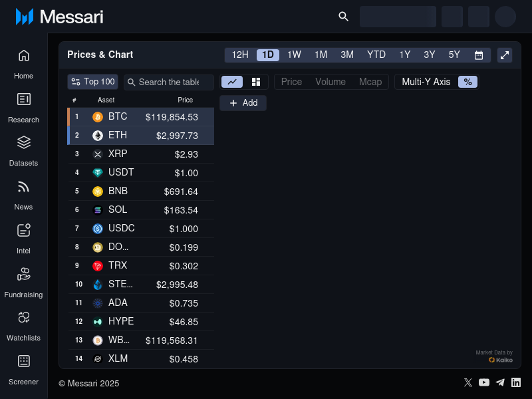532x399 pixels.
Task: Select the USDT row
Action: click(x=141, y=173)
